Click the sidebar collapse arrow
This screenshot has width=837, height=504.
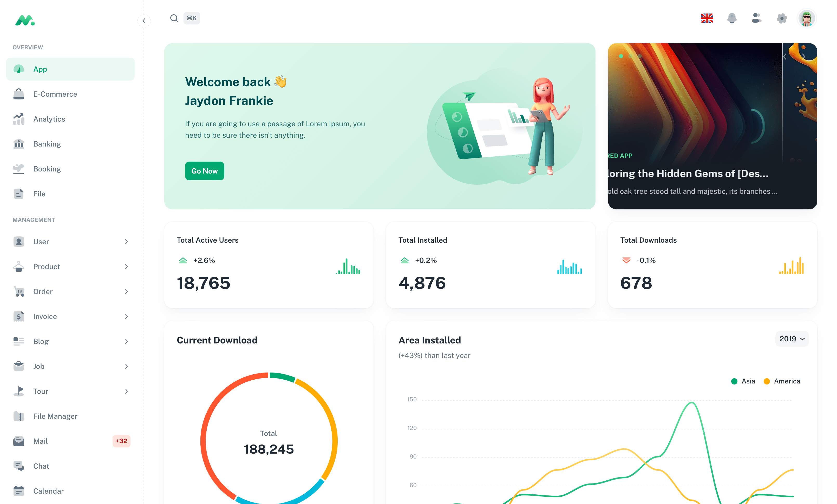[143, 20]
